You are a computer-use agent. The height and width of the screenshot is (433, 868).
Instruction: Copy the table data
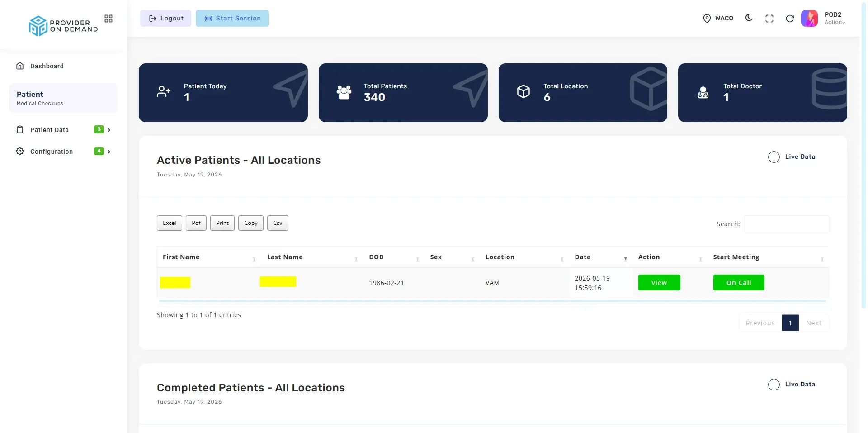251,223
